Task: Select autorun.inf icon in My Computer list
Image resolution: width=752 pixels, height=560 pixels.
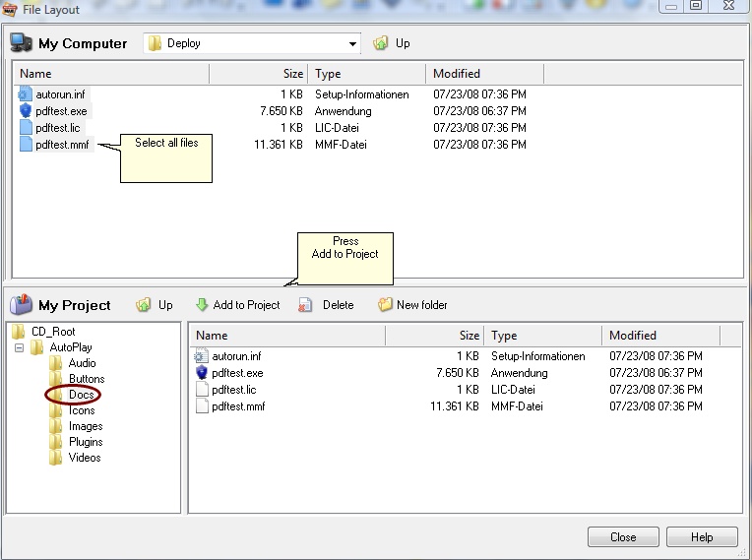Action: [x=26, y=94]
